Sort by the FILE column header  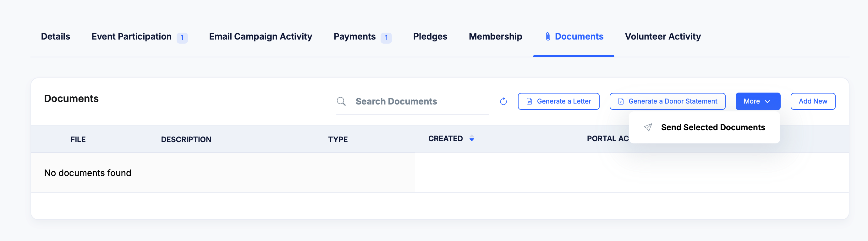point(78,139)
